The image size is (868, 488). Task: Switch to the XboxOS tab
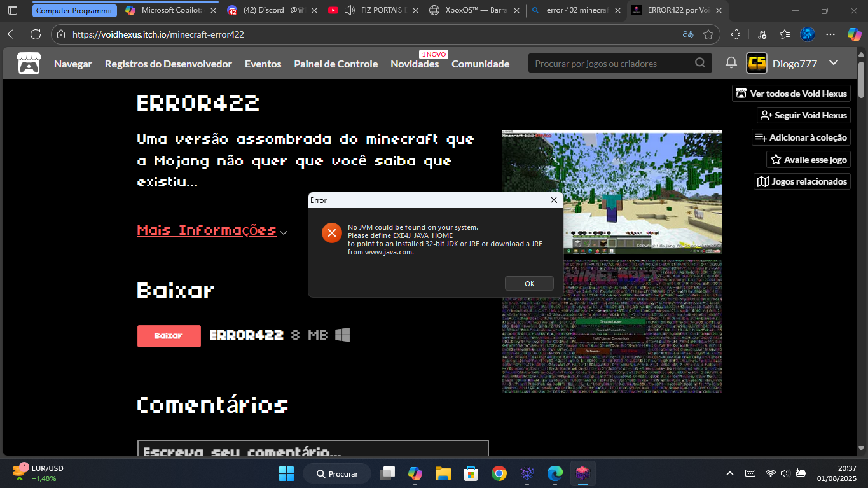(x=474, y=10)
